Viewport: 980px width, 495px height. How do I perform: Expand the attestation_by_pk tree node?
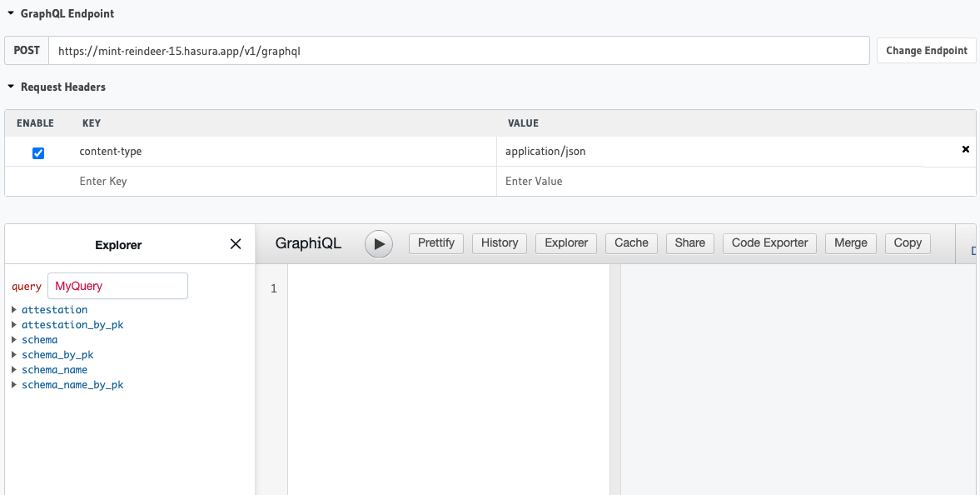pos(14,325)
